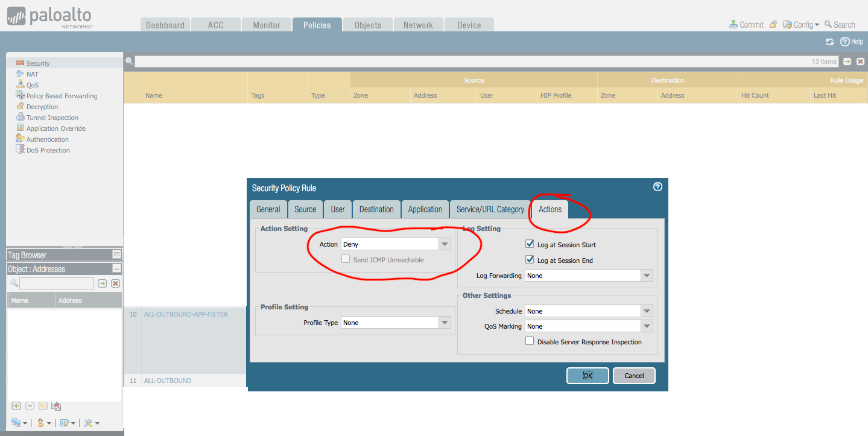
Task: Refresh the policy list with the refresh icon
Action: tap(829, 42)
